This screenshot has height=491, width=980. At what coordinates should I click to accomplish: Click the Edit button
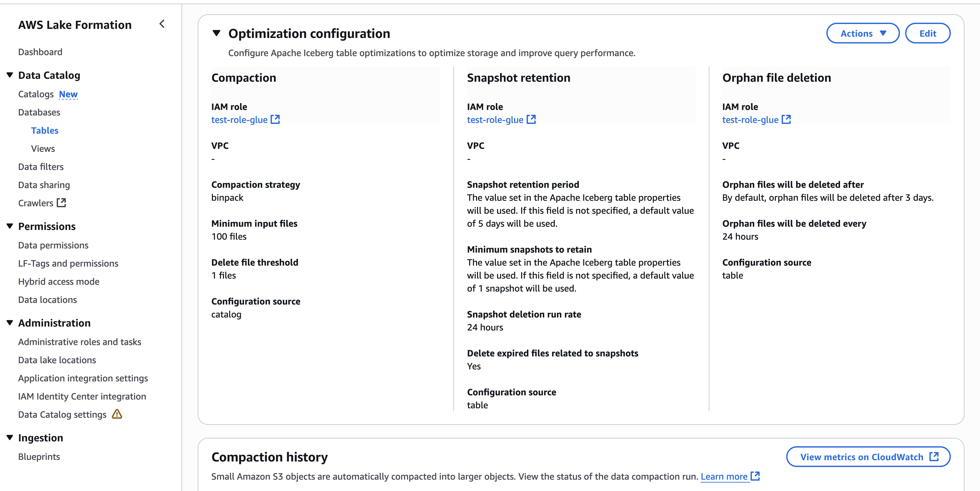pyautogui.click(x=927, y=33)
